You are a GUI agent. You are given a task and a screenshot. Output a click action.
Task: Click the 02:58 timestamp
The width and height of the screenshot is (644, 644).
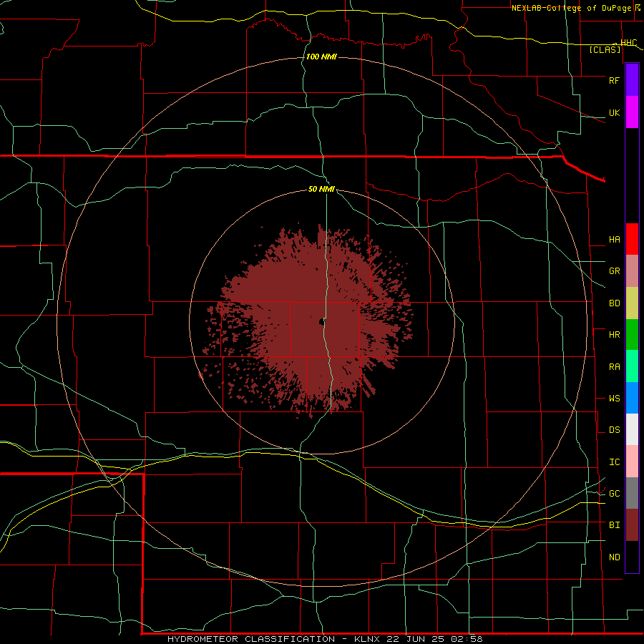466,639
